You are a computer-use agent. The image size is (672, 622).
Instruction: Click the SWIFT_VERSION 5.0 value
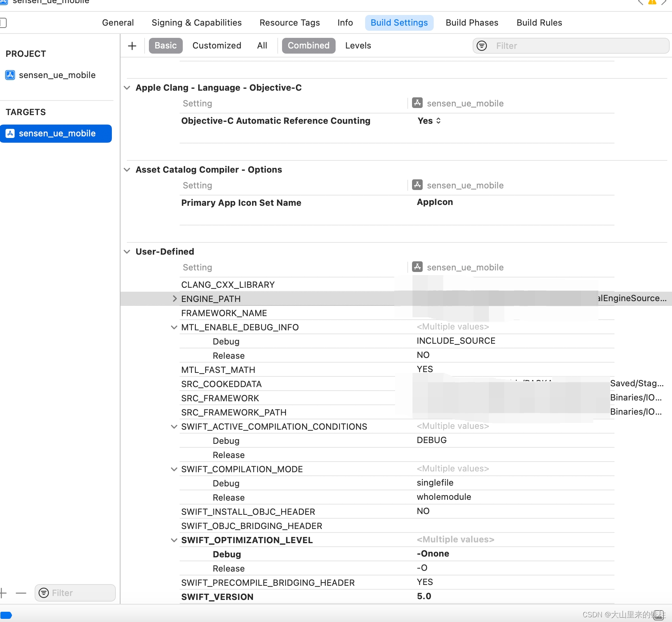(x=424, y=596)
